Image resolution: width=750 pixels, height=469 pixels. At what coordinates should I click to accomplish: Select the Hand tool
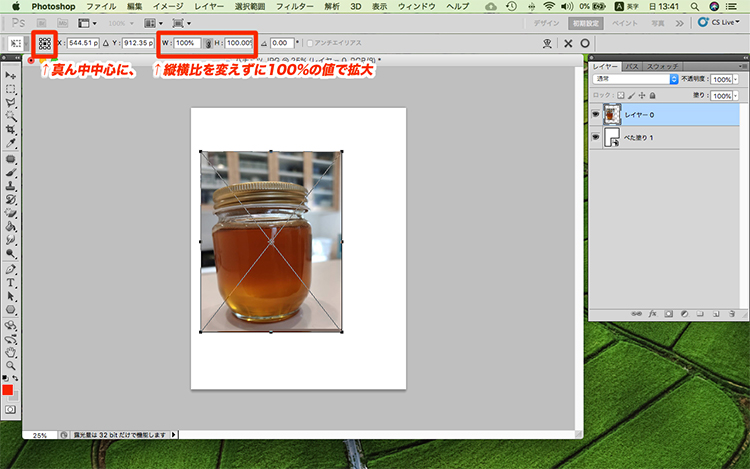coord(11,352)
